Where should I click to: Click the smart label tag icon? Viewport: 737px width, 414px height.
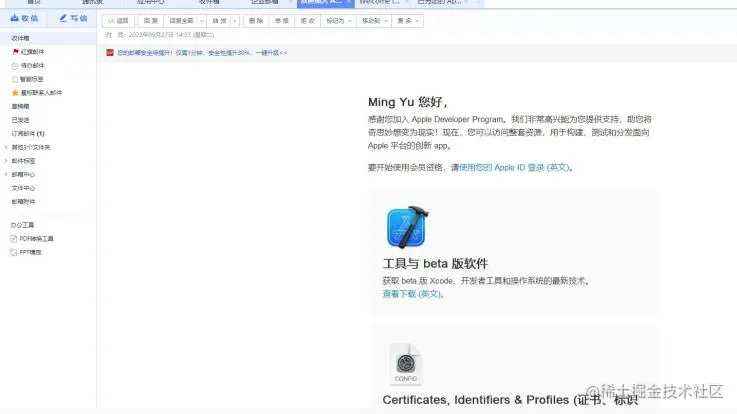(15, 79)
